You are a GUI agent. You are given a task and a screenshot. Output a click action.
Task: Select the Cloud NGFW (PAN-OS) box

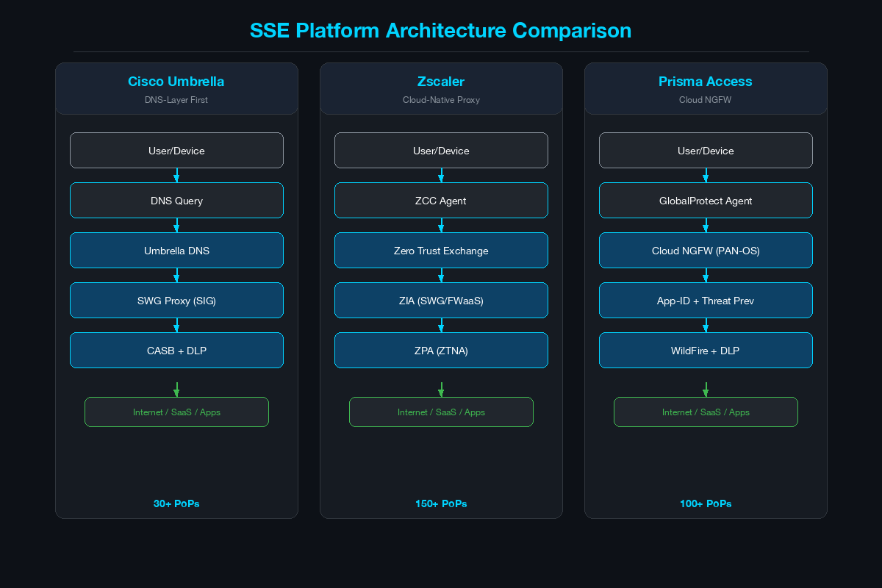[x=706, y=251]
